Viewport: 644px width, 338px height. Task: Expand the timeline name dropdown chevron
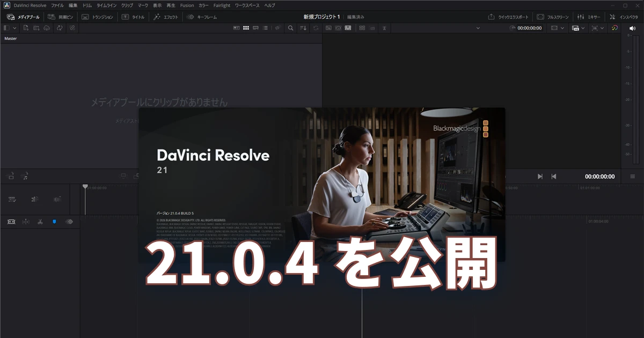pyautogui.click(x=478, y=28)
